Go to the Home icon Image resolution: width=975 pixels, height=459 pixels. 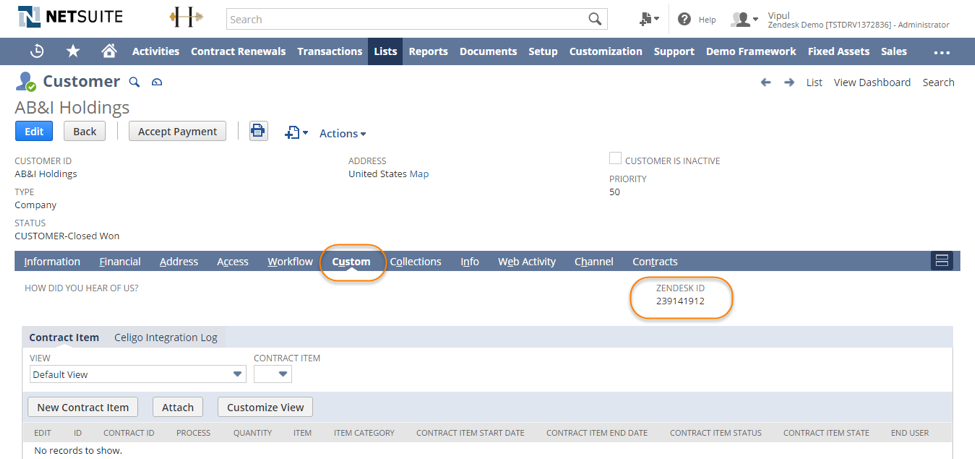109,52
